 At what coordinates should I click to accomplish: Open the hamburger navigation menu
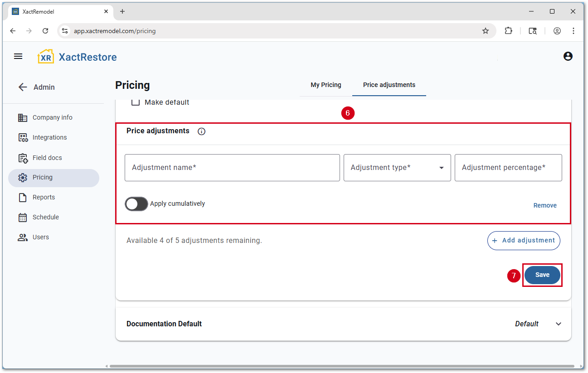click(18, 57)
